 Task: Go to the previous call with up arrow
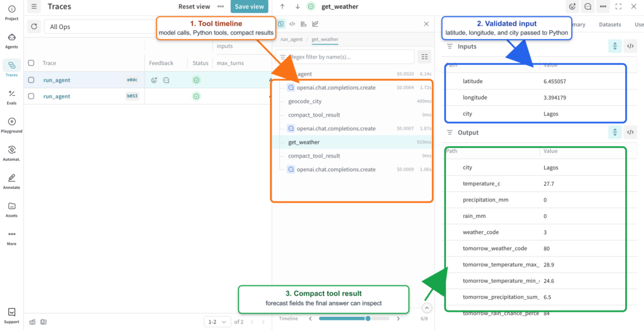pos(282,6)
